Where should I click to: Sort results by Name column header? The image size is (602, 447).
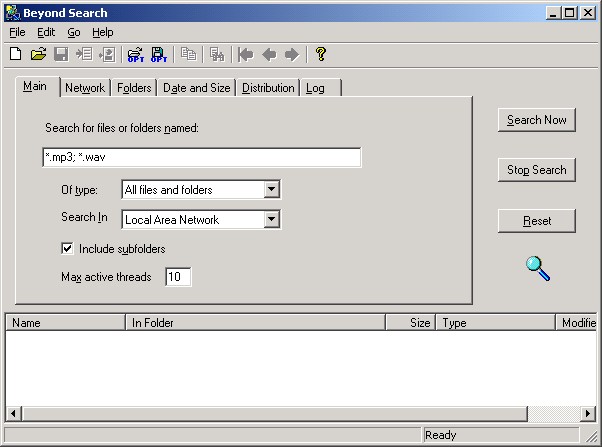pyautogui.click(x=65, y=323)
